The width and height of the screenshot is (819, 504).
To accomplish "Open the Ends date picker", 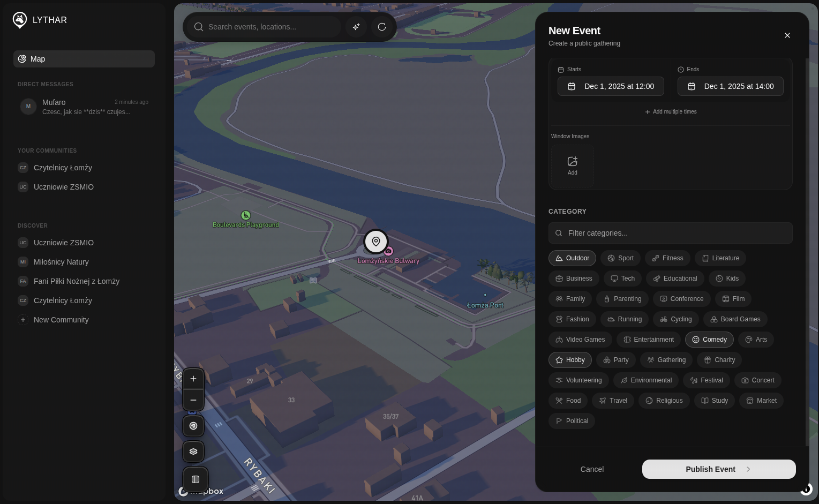I will [730, 86].
